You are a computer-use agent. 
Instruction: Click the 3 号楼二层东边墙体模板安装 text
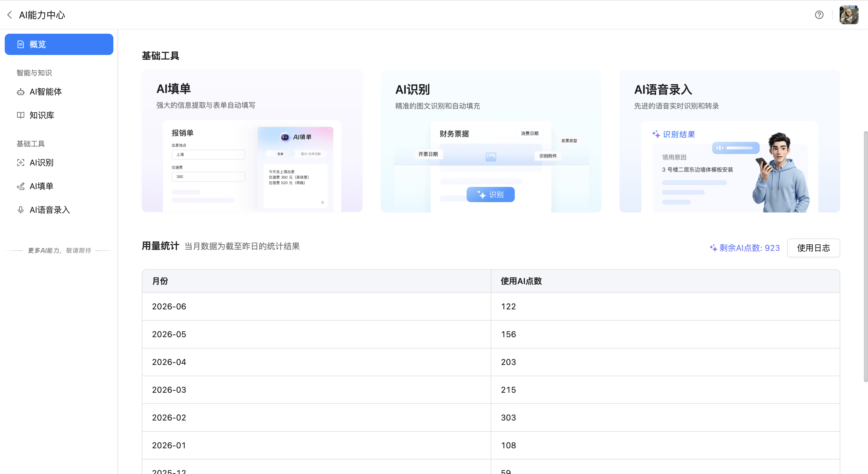pos(697,170)
